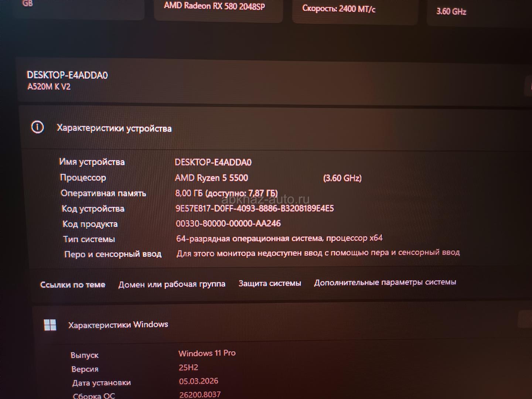This screenshot has width=532, height=399.
Task: Click the DESKTOP-E4ADDA0 device name value
Action: coord(213,162)
